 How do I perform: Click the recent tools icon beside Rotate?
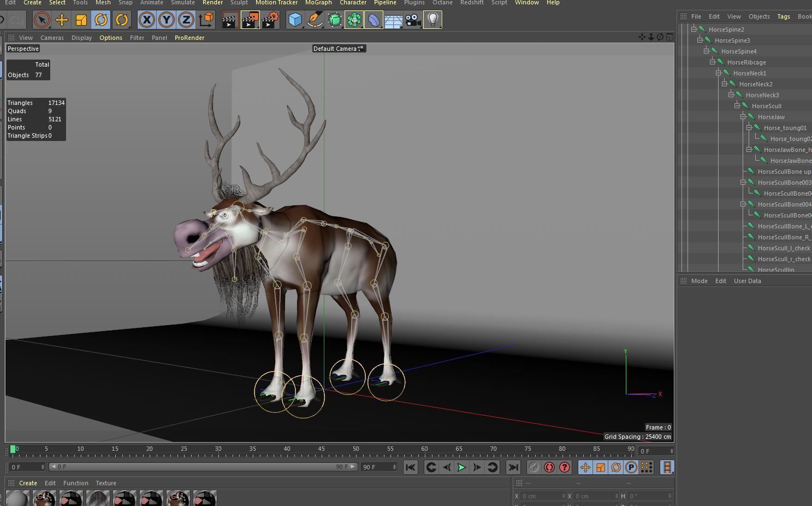pyautogui.click(x=121, y=20)
